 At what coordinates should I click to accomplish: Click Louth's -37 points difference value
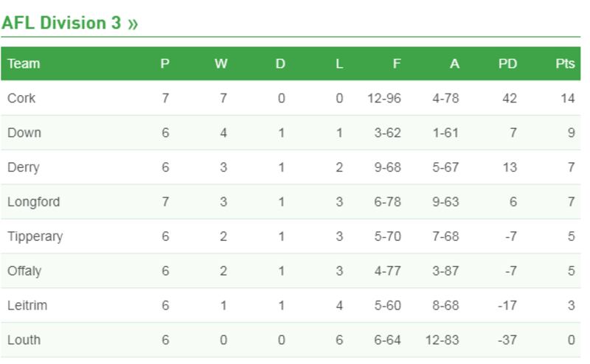coord(507,340)
